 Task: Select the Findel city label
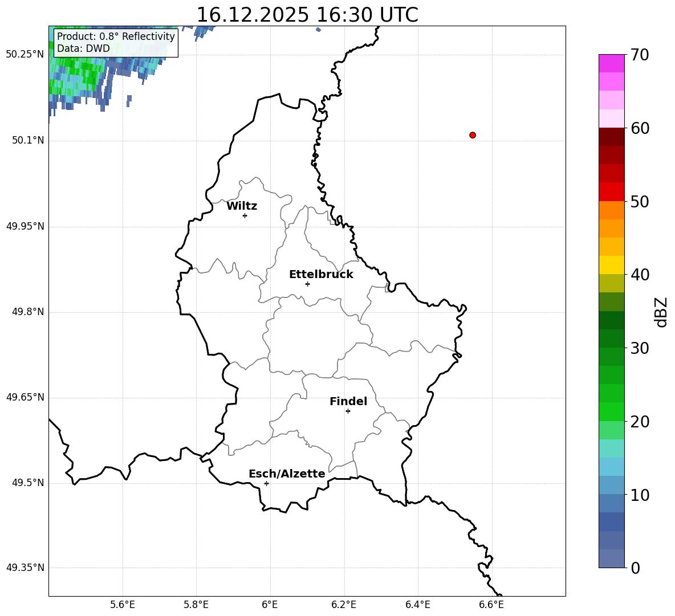pos(348,401)
